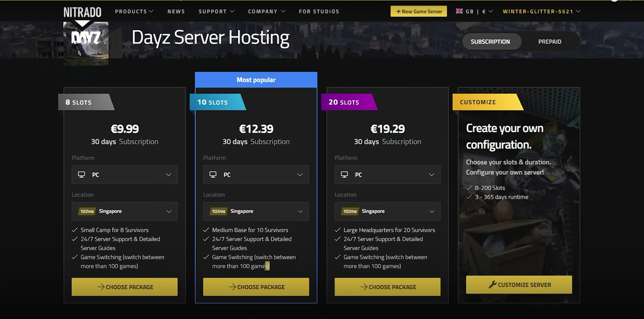Click '3 - 365 days runtime' text

502,197
